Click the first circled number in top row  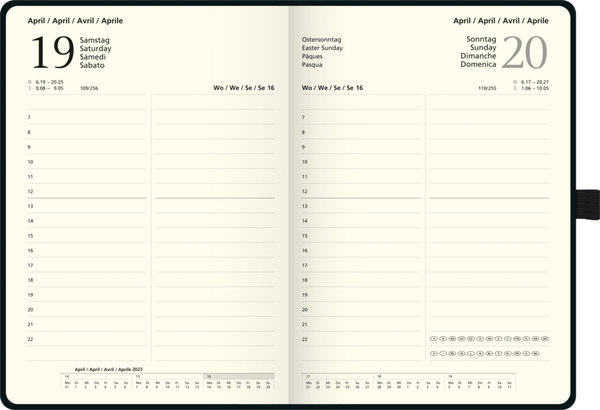[434, 339]
